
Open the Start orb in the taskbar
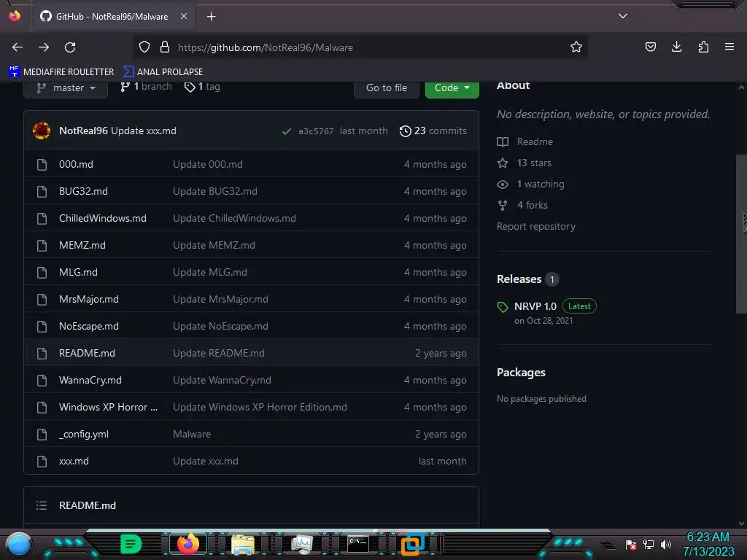pyautogui.click(x=18, y=544)
